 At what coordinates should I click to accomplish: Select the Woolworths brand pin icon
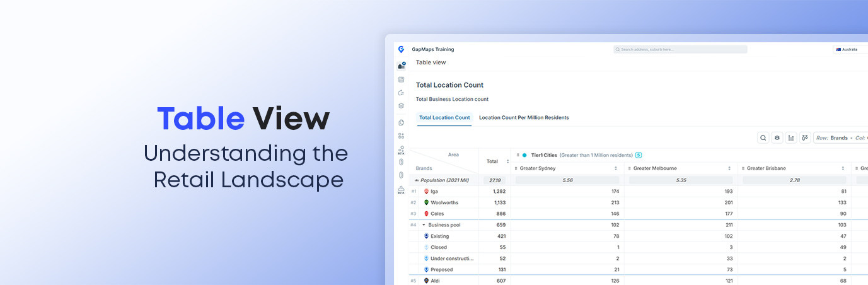[427, 202]
